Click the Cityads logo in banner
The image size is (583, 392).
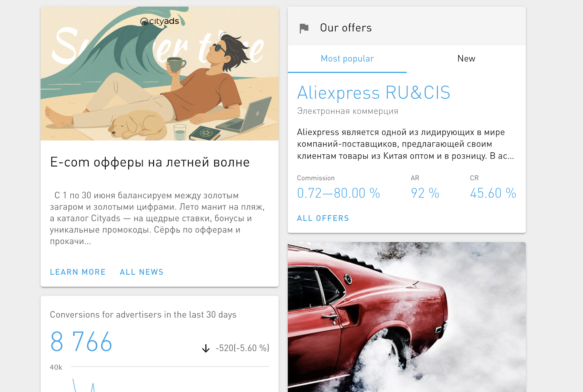point(160,21)
